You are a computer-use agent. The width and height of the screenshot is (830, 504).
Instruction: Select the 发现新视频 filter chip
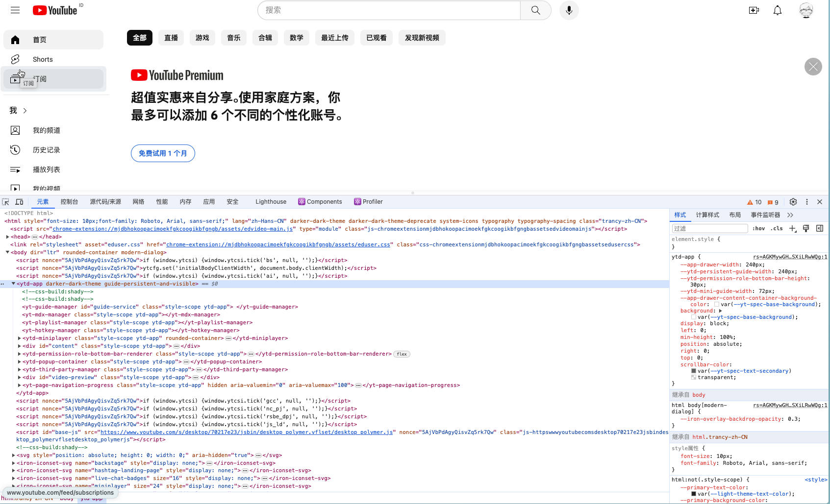point(422,38)
